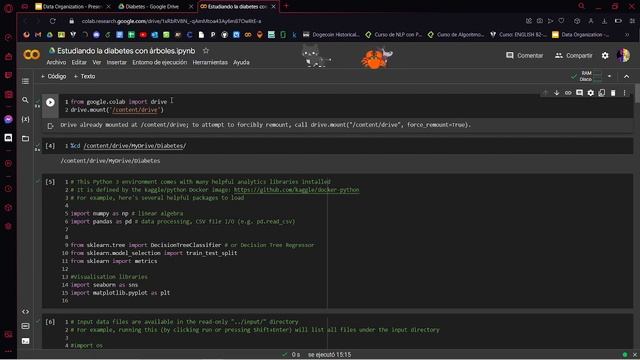Open a new browser tab

[286, 6]
